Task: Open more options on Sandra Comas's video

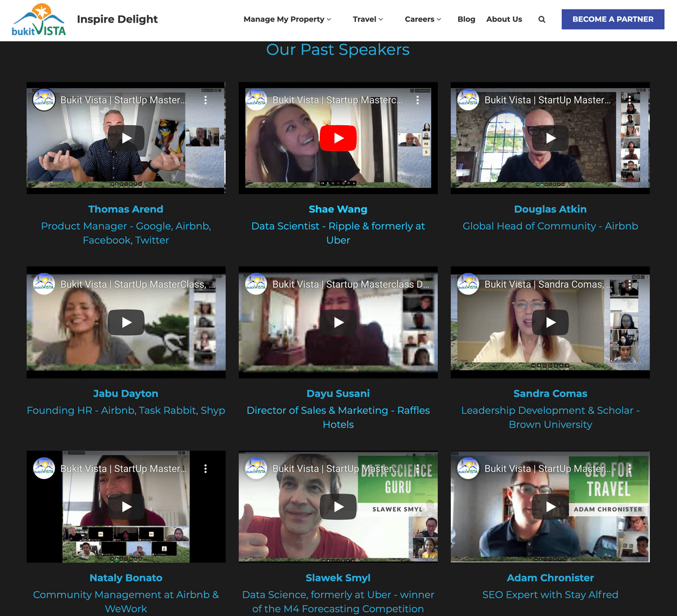Action: (x=630, y=284)
